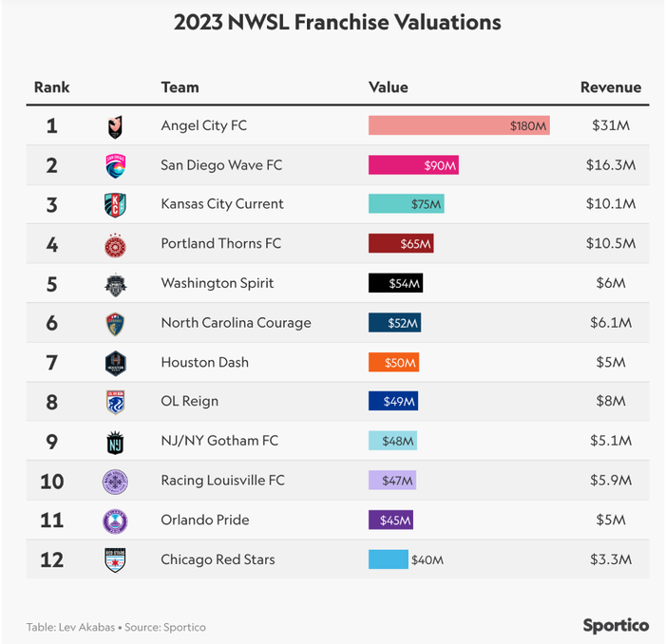Click the Value column header
Viewport: 665px width, 644px height.
pos(388,87)
